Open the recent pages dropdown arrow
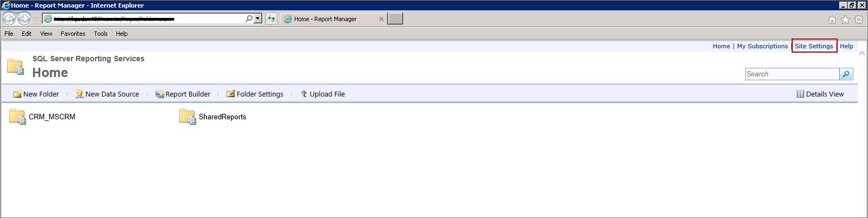Image resolution: width=868 pixels, height=218 pixels. [x=36, y=19]
